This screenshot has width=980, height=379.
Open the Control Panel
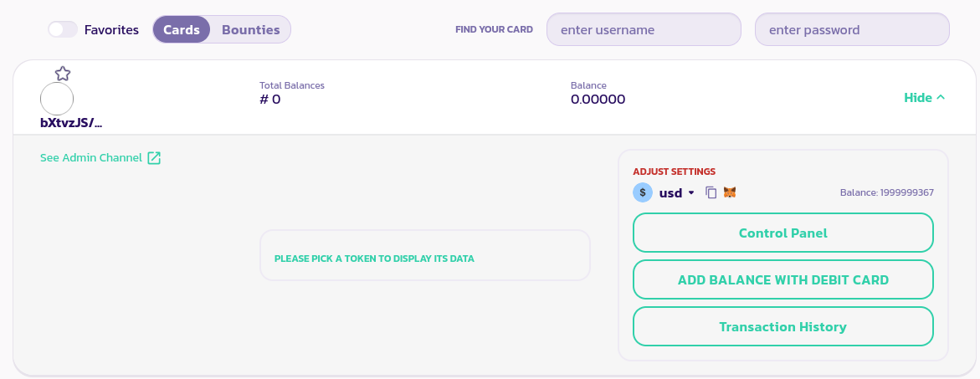coord(782,233)
